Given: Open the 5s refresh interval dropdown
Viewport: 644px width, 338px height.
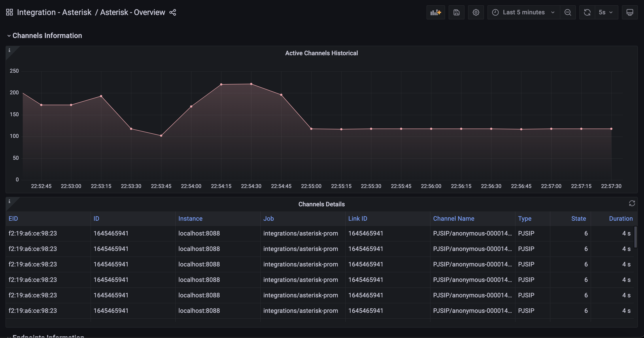Looking at the screenshot, I should click(606, 12).
